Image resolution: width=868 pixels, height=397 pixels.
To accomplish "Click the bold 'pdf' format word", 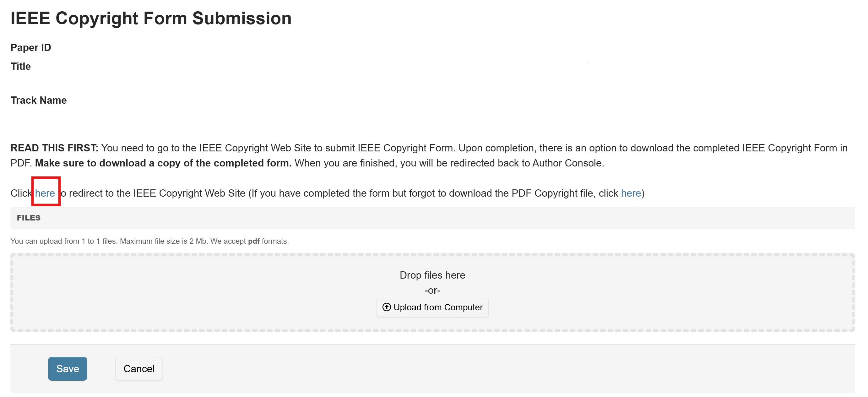I will tap(253, 241).
